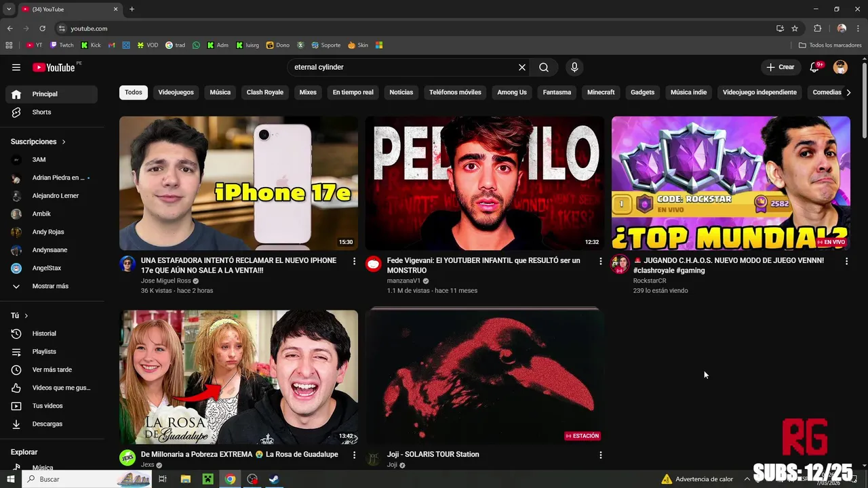The width and height of the screenshot is (868, 488).
Task: Open Tus videos in sidebar
Action: point(52,406)
